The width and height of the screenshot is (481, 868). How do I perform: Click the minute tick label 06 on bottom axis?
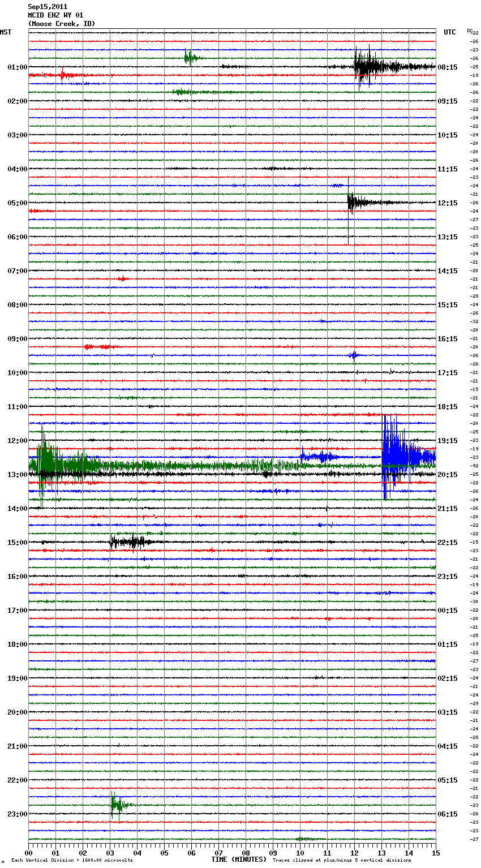[x=191, y=853]
